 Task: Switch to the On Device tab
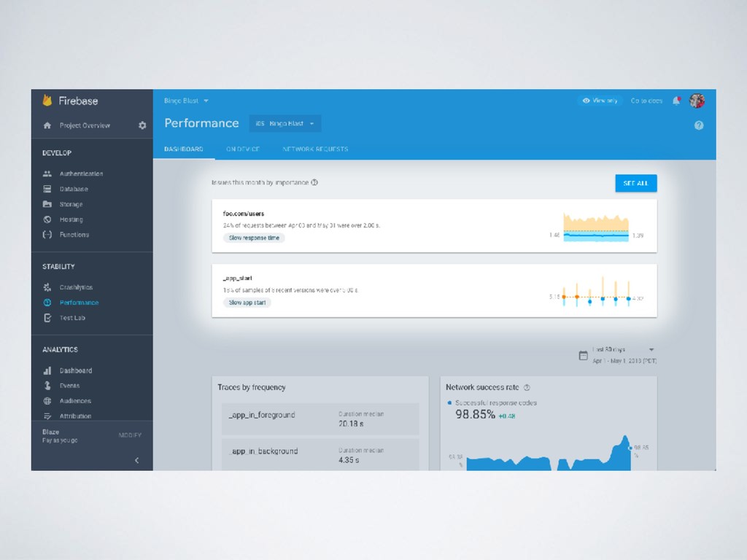coord(243,149)
